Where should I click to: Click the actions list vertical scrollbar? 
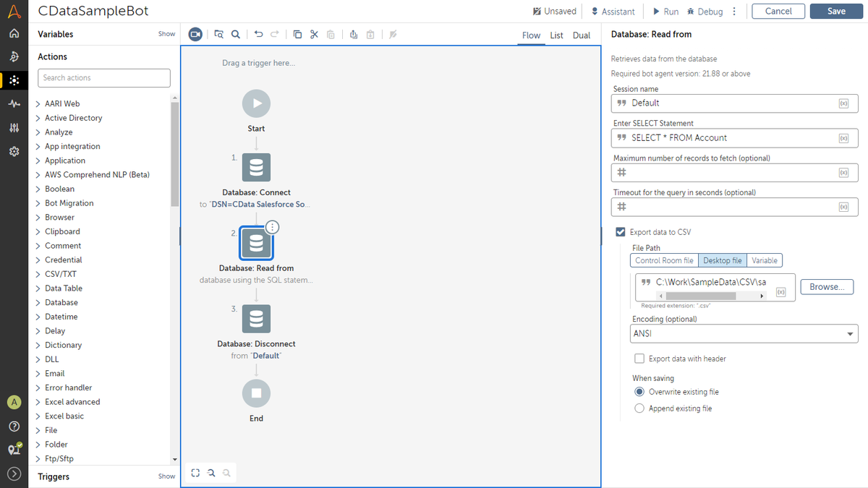coord(174,155)
